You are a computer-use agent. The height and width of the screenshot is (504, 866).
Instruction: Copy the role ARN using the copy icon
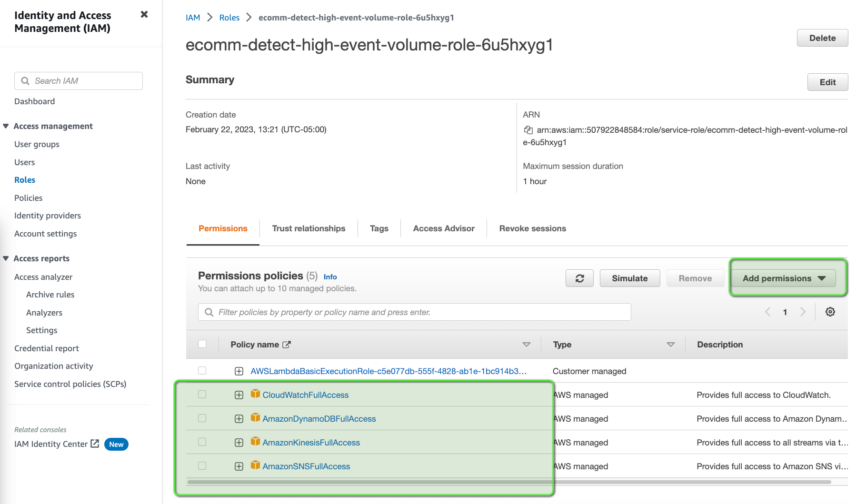point(528,129)
